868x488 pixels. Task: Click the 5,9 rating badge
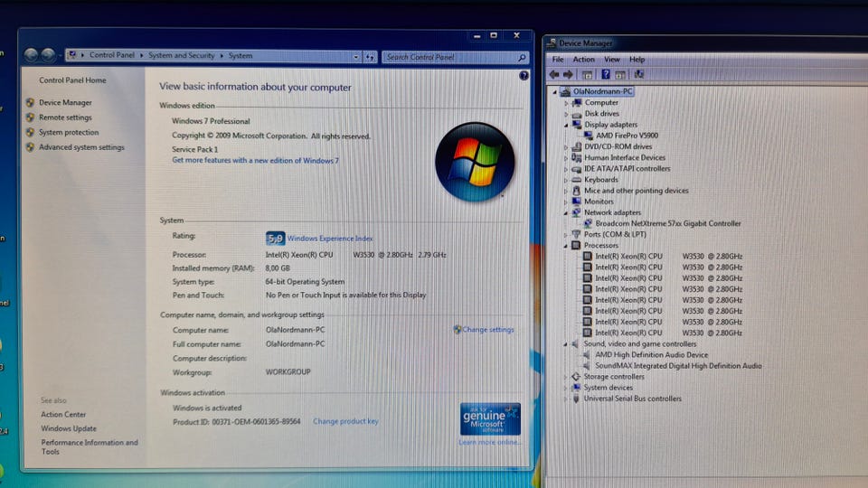(275, 239)
